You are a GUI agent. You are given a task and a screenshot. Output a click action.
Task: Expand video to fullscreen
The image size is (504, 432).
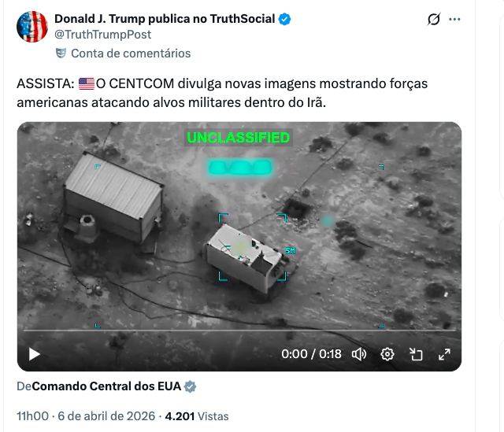[444, 354]
